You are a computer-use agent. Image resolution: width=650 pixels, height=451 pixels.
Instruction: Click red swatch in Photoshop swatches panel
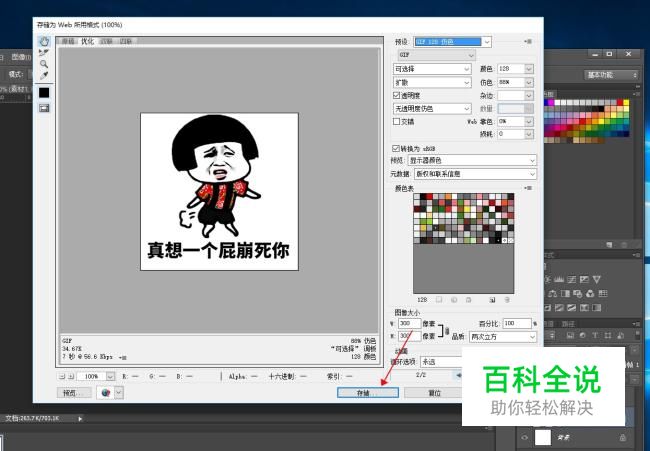(x=620, y=102)
